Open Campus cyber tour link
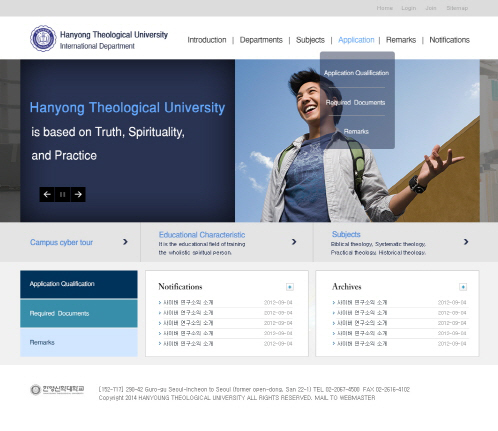 (x=61, y=242)
